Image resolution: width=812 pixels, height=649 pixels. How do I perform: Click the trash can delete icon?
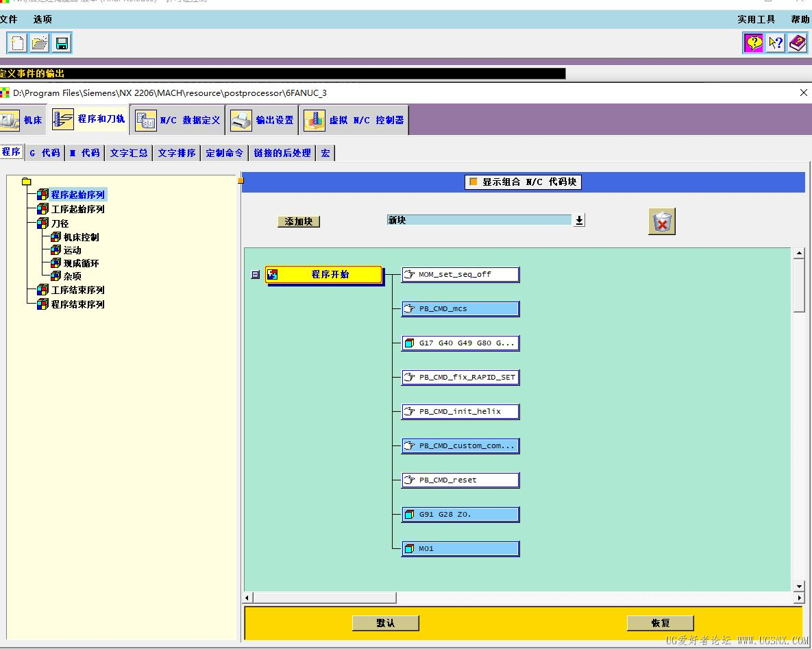tap(662, 221)
